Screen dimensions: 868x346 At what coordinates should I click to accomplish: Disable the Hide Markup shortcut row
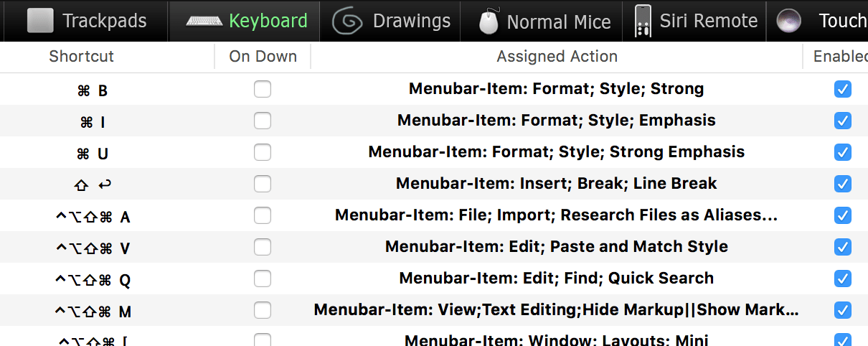coord(843,310)
